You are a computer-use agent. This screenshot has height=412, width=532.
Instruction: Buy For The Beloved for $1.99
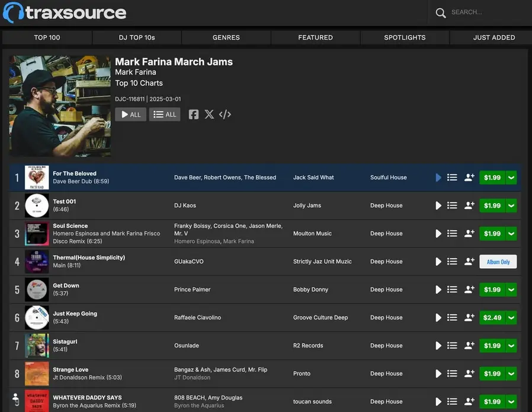pos(492,178)
